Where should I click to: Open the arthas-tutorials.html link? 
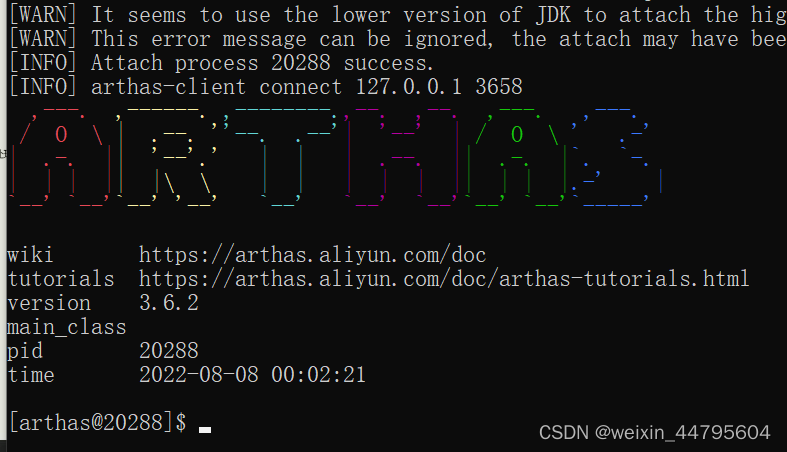tap(444, 279)
